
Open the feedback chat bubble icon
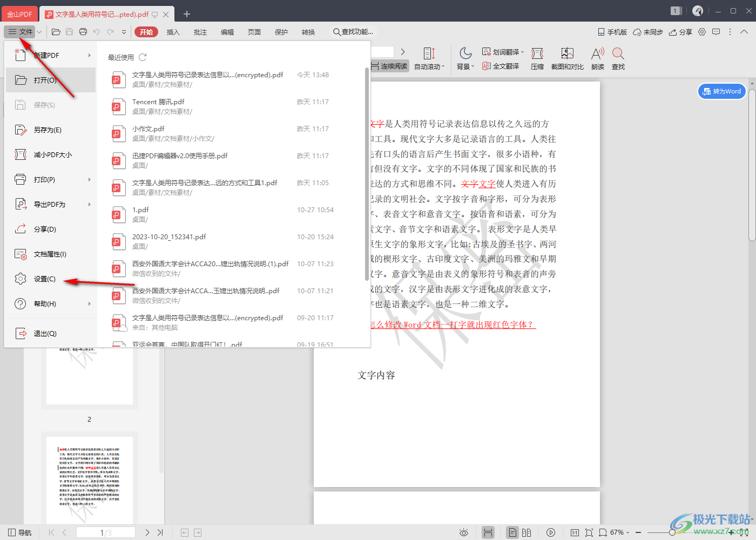coord(716,32)
